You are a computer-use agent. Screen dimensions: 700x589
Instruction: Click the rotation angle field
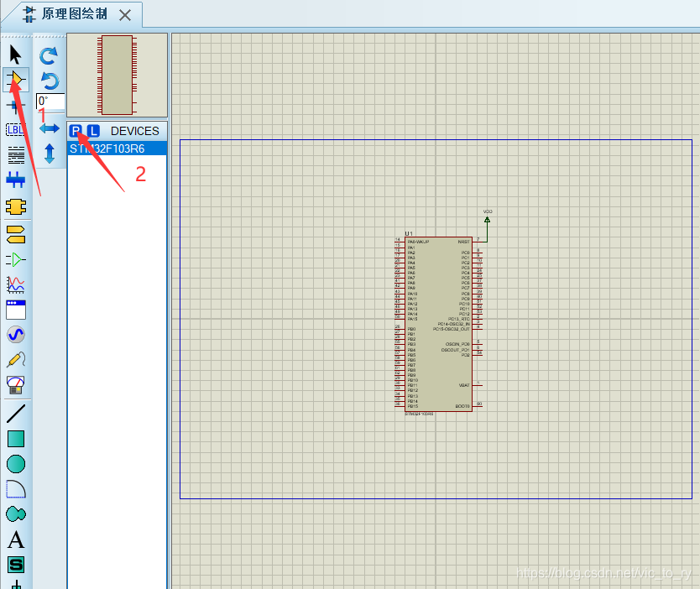(50, 101)
